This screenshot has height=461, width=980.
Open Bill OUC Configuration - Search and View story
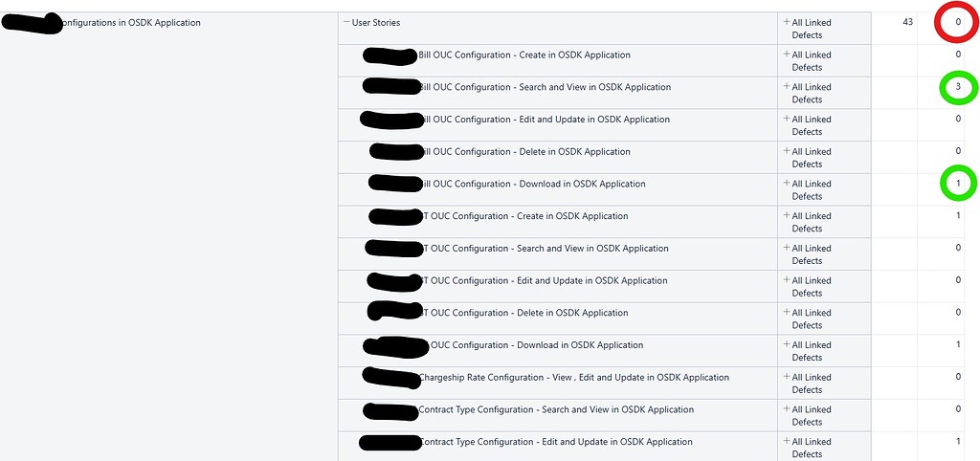point(544,87)
